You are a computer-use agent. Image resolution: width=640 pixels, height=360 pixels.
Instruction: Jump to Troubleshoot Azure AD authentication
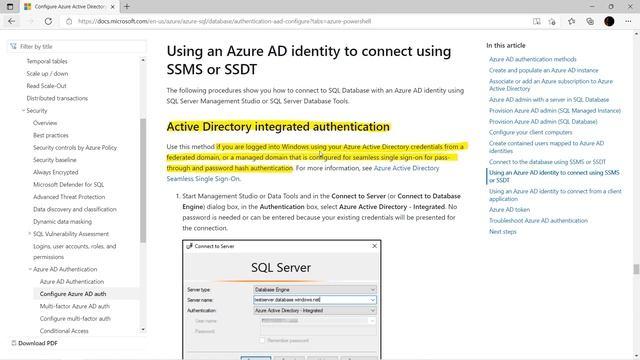tap(538, 220)
